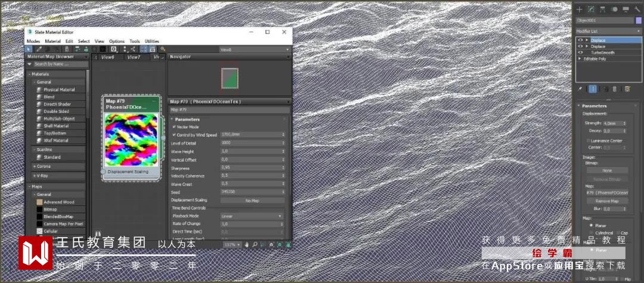The height and width of the screenshot is (283, 644).
Task: Toggle Show Shaded Material in Viewport icon
Action: click(94, 49)
